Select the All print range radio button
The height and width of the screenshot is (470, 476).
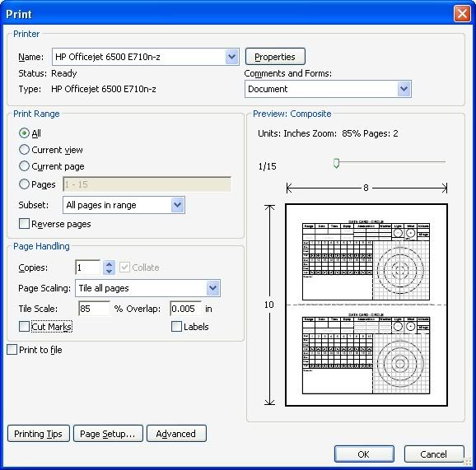point(24,133)
